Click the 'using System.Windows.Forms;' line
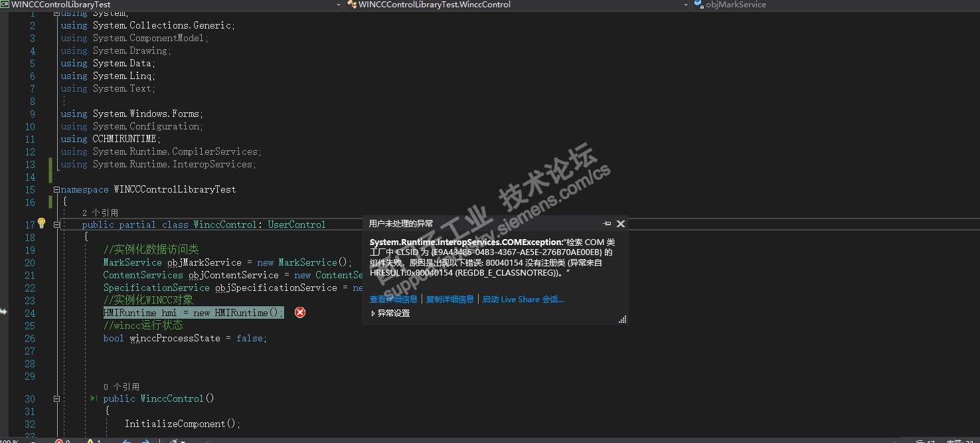This screenshot has height=443, width=980. pyautogui.click(x=132, y=114)
